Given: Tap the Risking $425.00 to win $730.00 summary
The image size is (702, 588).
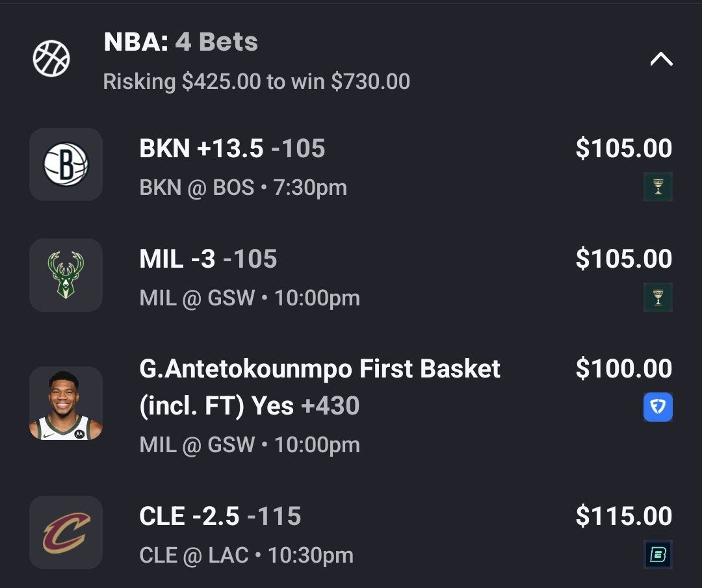Looking at the screenshot, I should tap(256, 82).
